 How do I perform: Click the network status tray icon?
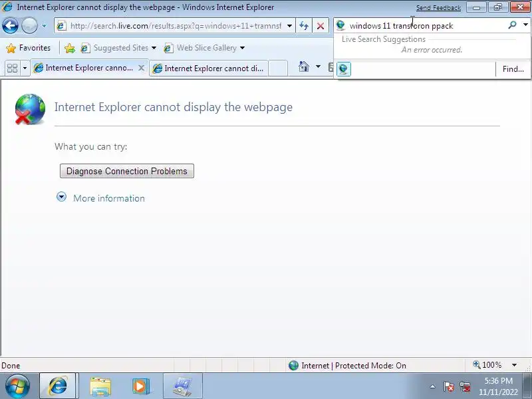(x=465, y=386)
